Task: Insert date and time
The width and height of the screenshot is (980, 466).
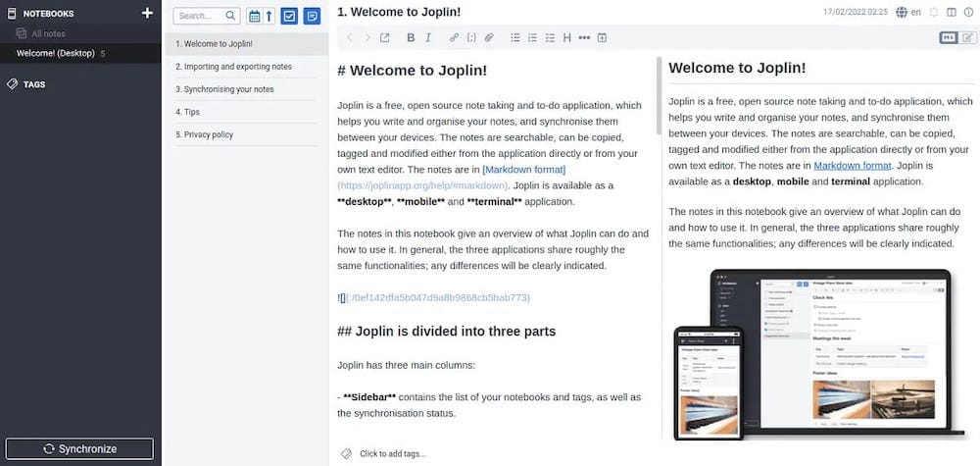Action: (602, 37)
